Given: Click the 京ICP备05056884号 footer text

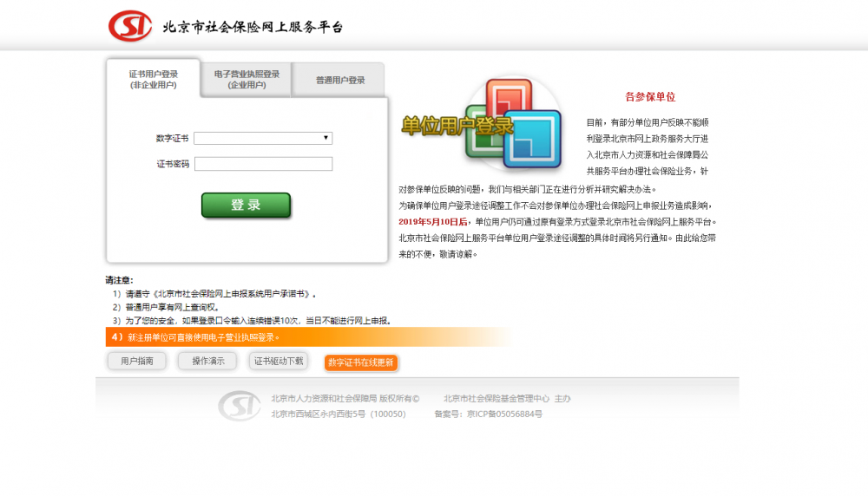Looking at the screenshot, I should click(x=504, y=414).
